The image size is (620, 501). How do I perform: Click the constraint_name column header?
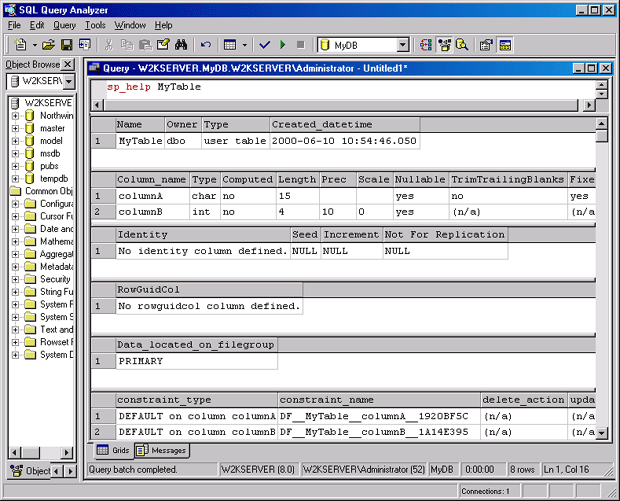pos(379,400)
